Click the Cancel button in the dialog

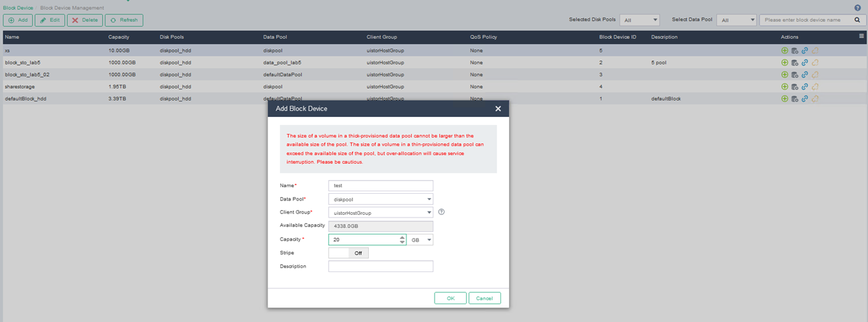(485, 298)
